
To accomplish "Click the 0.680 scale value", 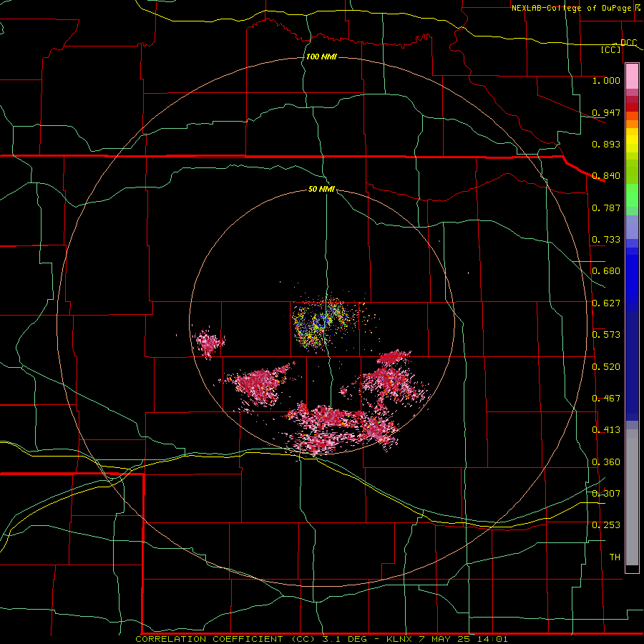I will [606, 271].
